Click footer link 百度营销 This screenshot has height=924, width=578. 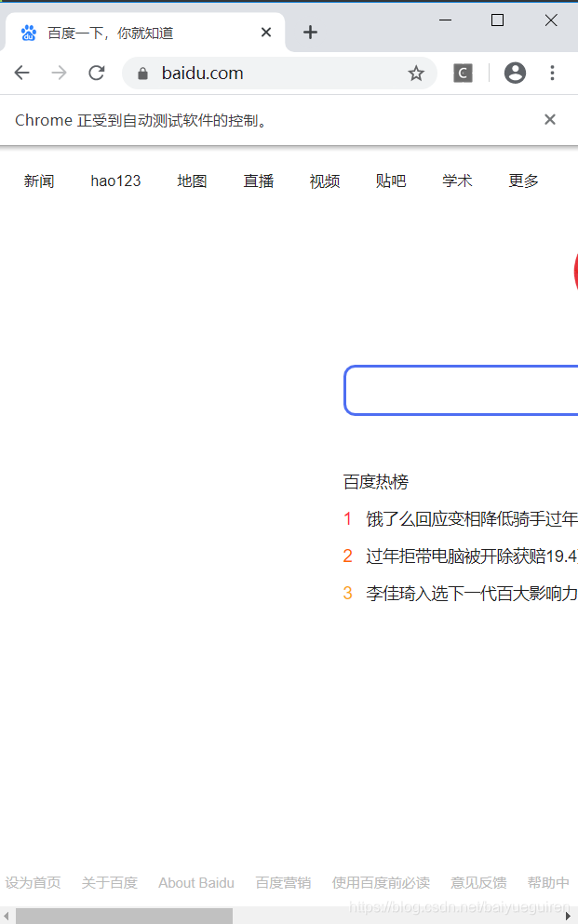(x=283, y=883)
